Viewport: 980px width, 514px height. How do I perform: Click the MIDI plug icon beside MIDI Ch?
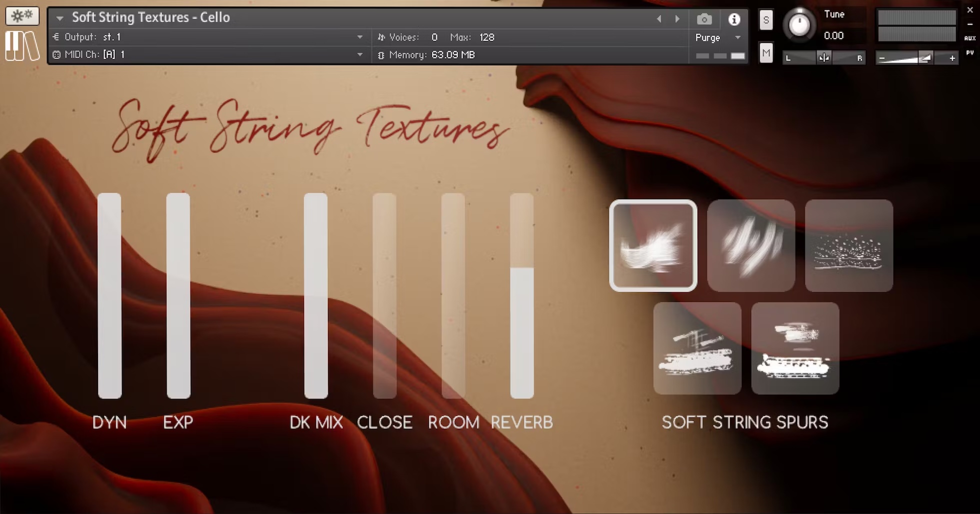(56, 55)
